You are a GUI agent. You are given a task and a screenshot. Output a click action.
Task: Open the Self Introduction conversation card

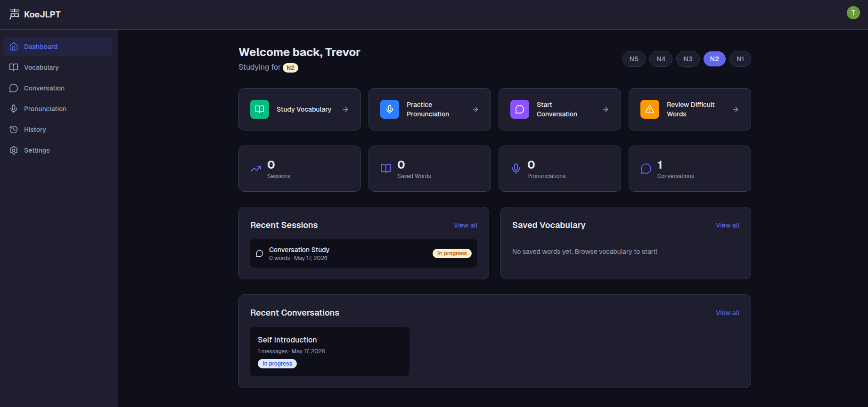point(330,351)
